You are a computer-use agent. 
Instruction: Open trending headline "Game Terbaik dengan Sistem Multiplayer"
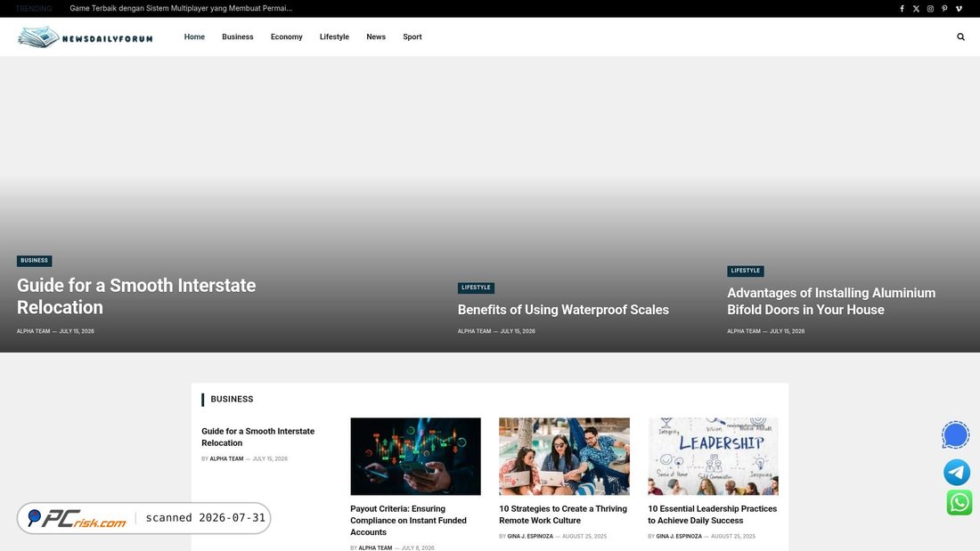[181, 9]
